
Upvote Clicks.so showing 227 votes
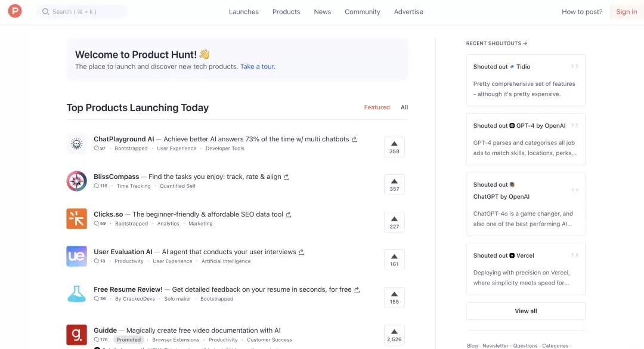[x=394, y=222]
